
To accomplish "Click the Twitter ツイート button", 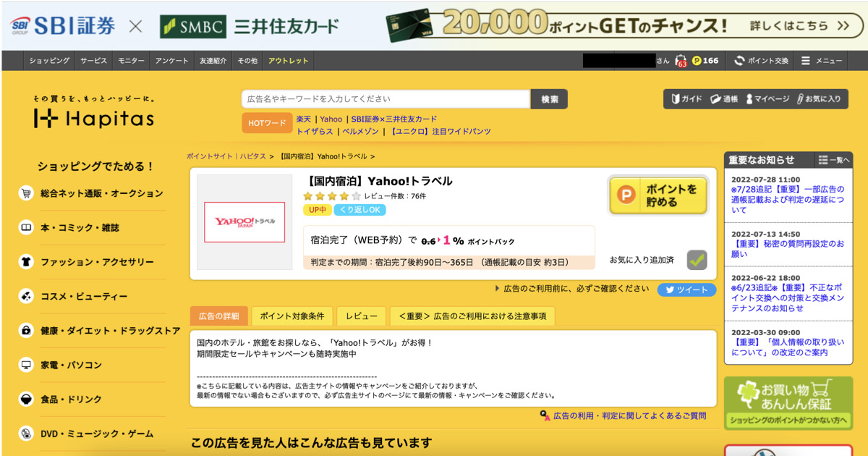I will [x=686, y=290].
